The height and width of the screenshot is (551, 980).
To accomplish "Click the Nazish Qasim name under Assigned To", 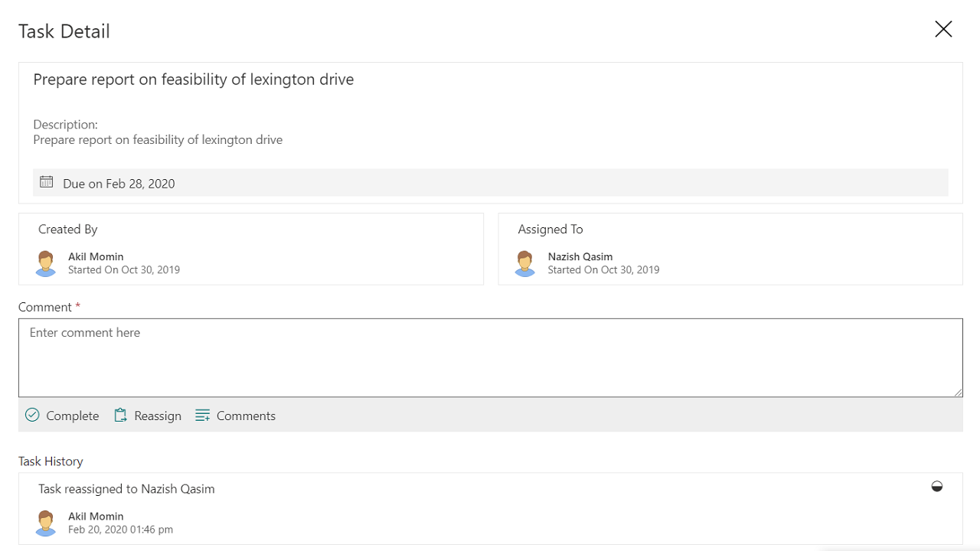I will (x=580, y=256).
